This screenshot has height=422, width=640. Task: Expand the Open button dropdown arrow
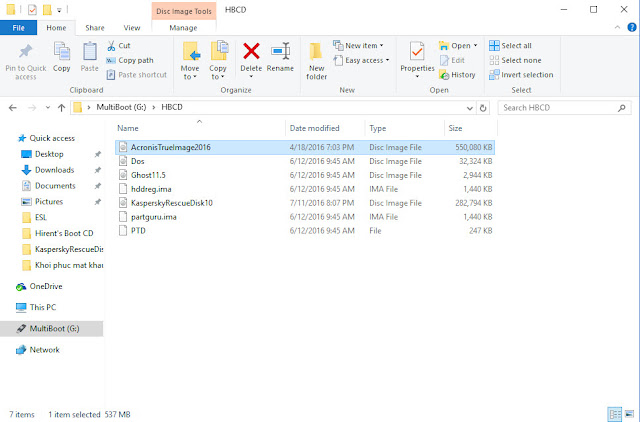click(x=476, y=46)
